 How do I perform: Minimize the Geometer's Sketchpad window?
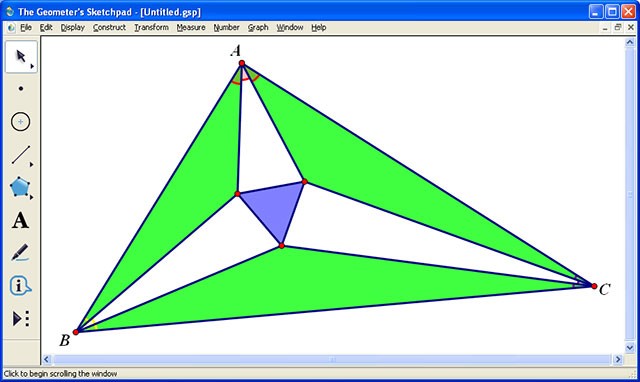[x=596, y=12]
